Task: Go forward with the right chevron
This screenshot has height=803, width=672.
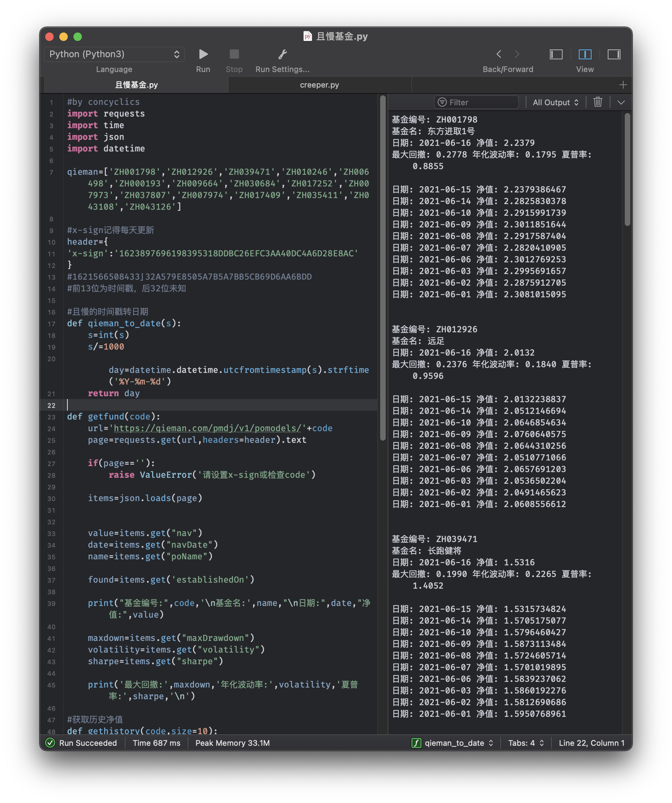Action: 517,54
